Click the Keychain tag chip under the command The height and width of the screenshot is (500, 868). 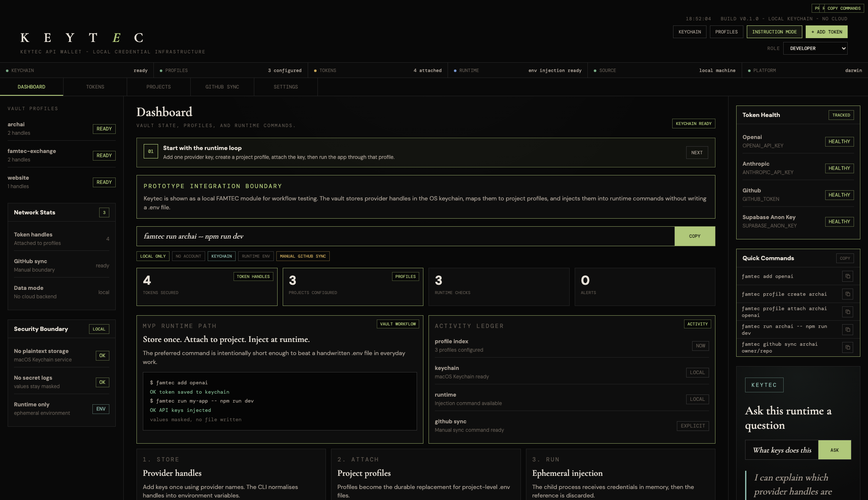(x=222, y=256)
